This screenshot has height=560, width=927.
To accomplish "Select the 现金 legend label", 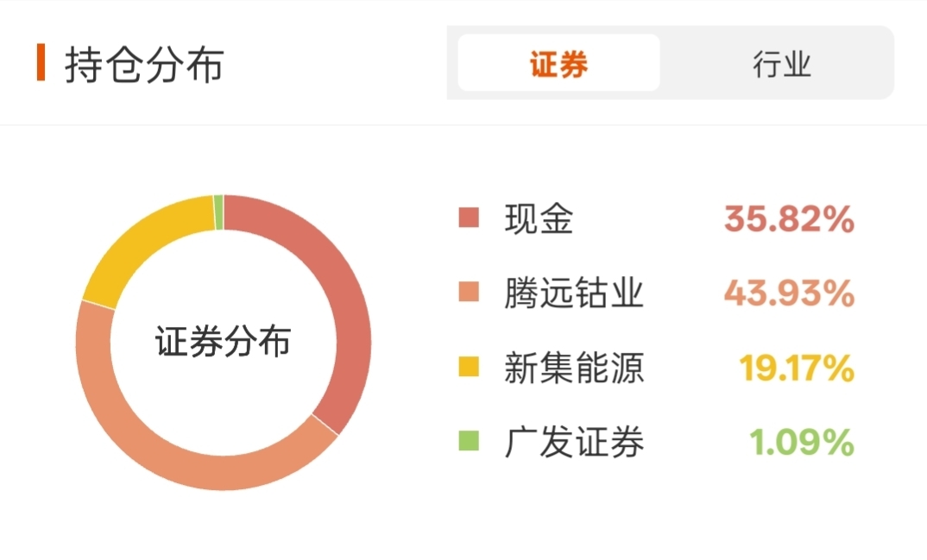I will coord(539,218).
